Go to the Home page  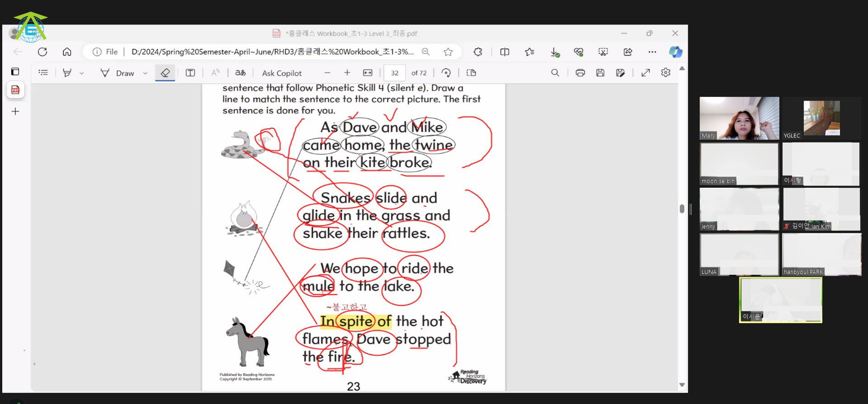coord(67,52)
